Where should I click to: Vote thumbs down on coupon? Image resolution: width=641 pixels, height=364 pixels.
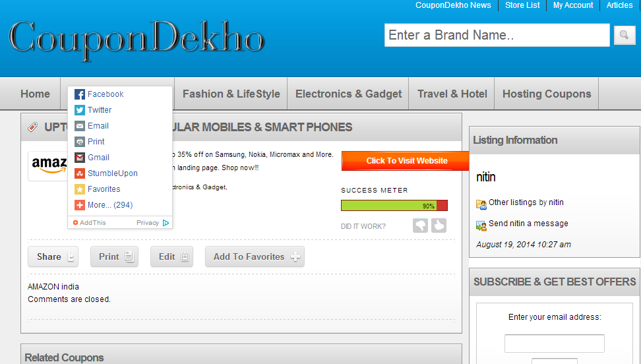[420, 226]
